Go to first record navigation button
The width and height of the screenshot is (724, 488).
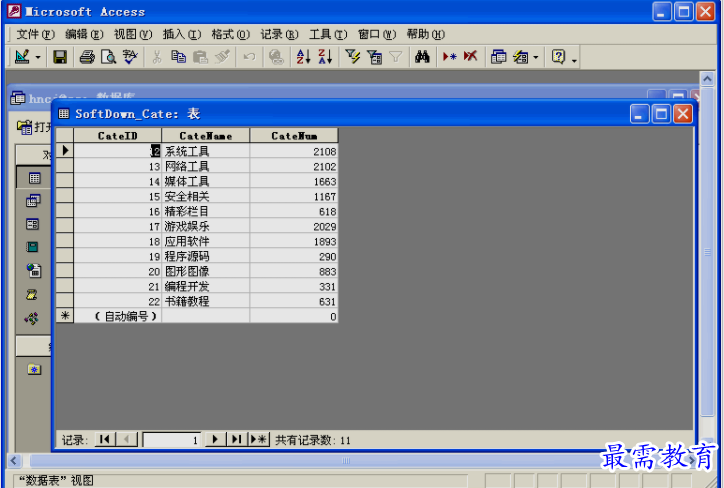(x=105, y=439)
